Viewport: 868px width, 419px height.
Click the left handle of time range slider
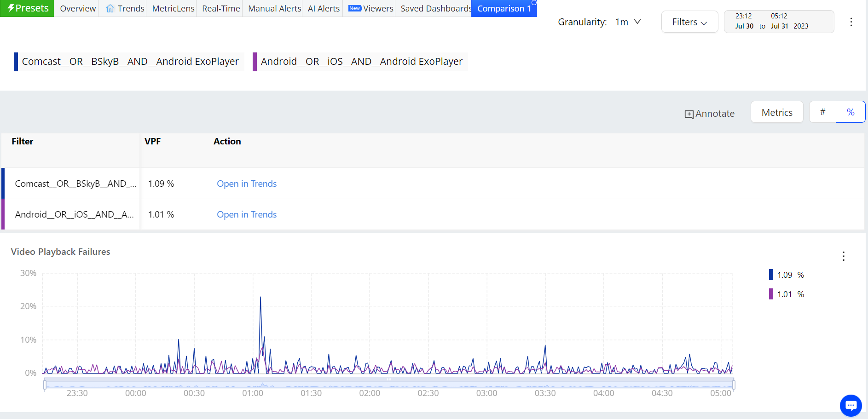tap(45, 385)
